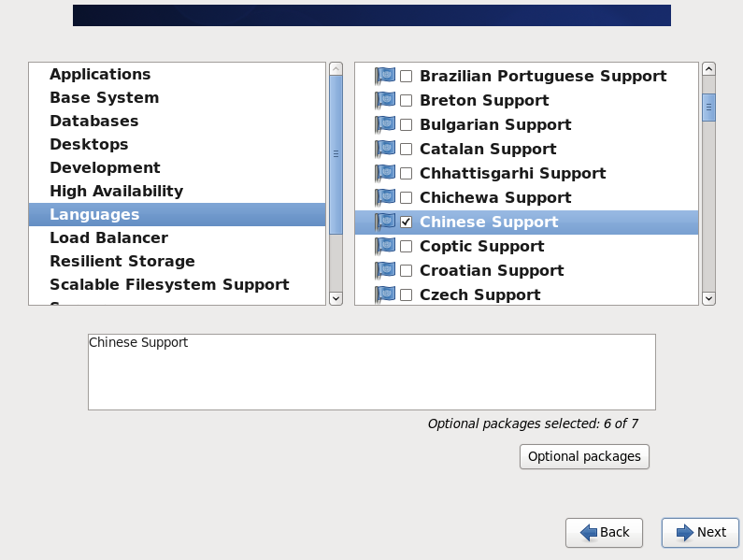Check the Catalan Support checkbox
743x560 pixels.
(x=407, y=150)
